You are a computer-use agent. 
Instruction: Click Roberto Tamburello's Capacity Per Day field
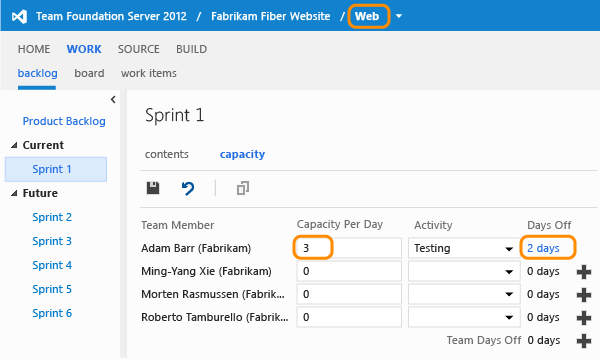(x=349, y=317)
